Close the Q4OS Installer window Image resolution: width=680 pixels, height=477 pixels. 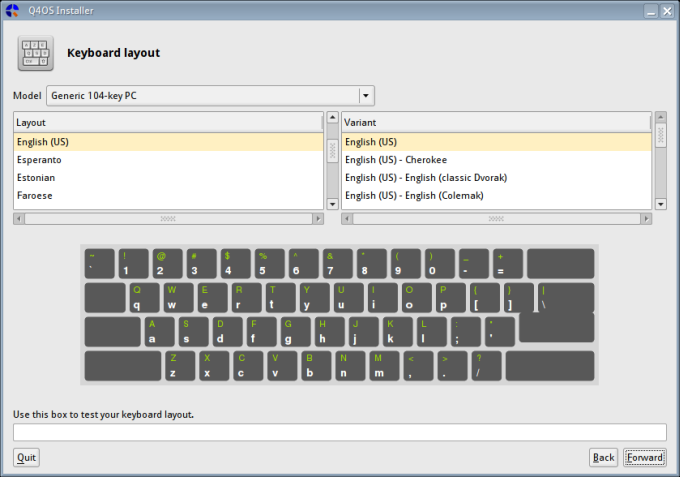(x=667, y=11)
